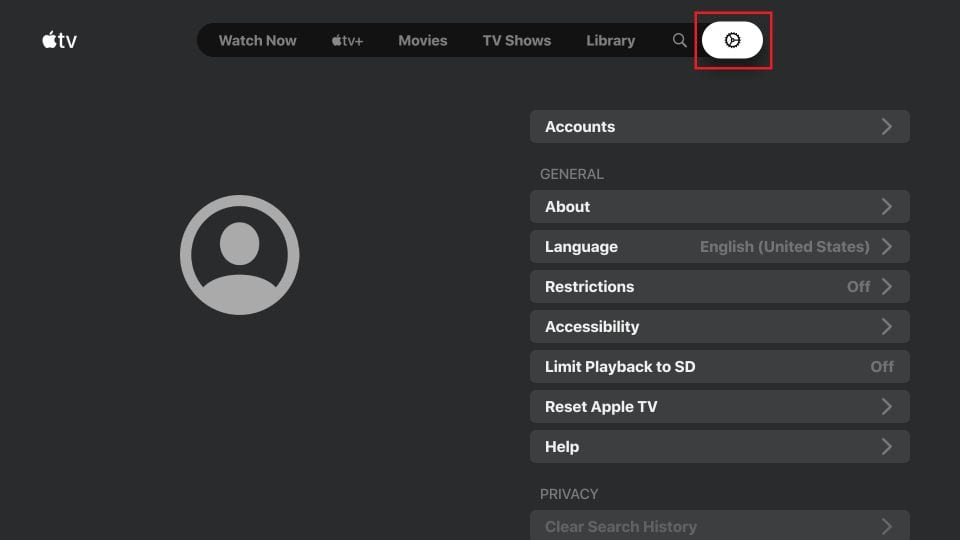Select the profile avatar picture
960x540 pixels.
tap(239, 255)
